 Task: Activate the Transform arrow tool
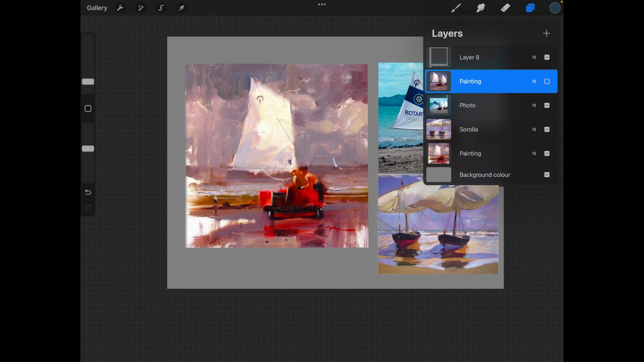pos(181,8)
